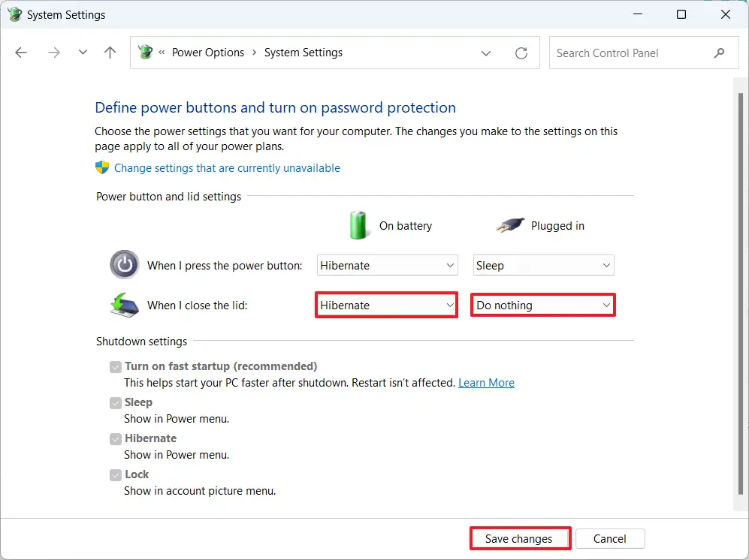The height and width of the screenshot is (560, 749).
Task: Click the Save changes button
Action: point(520,538)
